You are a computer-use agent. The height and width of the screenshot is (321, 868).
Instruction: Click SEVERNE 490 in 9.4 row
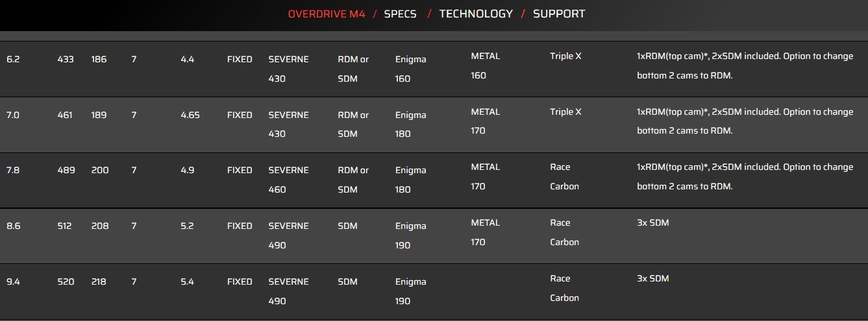coord(288,291)
